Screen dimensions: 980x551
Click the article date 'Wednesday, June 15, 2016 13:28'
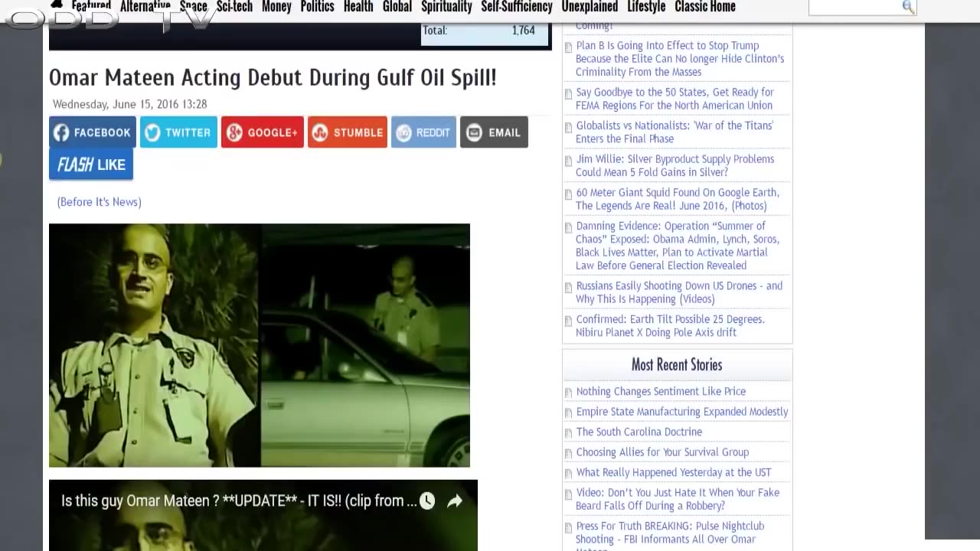click(x=130, y=104)
